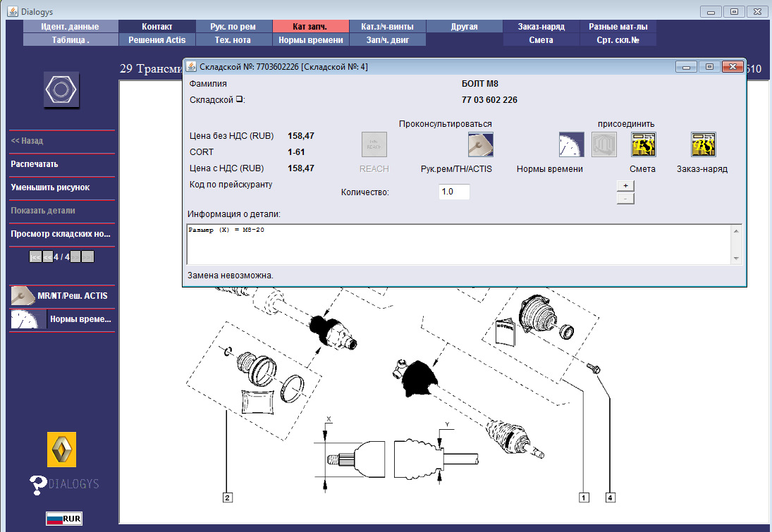This screenshot has height=532, width=772.
Task: Open MR/NT/Реш. ACTIS from the sidebar
Action: pyautogui.click(x=62, y=296)
